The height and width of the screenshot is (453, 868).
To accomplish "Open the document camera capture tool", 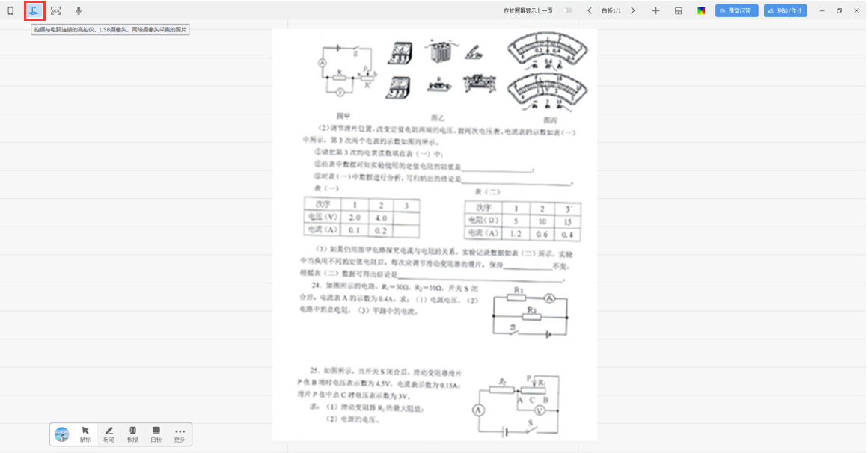I will coord(34,11).
